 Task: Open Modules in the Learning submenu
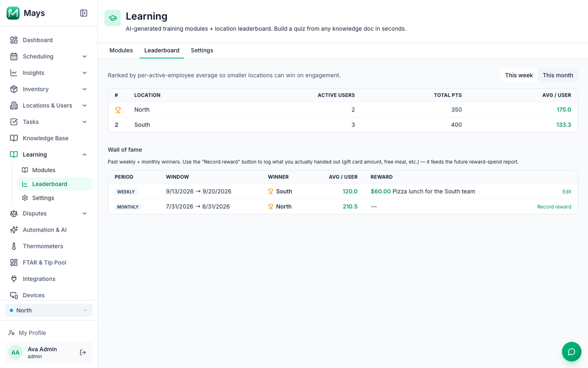coord(54,170)
